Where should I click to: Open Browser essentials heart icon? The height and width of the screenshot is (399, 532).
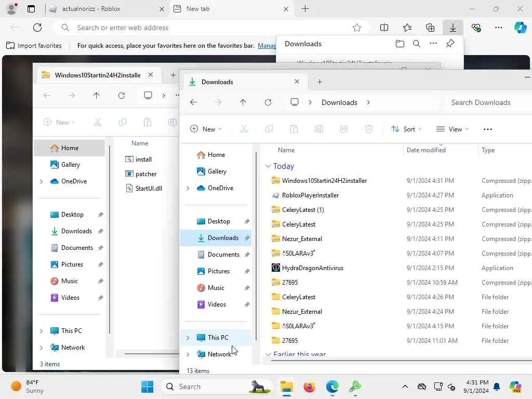point(476,28)
